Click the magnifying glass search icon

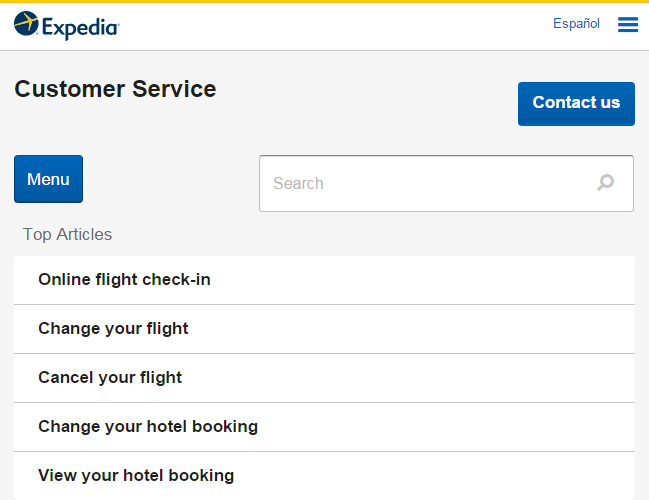606,182
